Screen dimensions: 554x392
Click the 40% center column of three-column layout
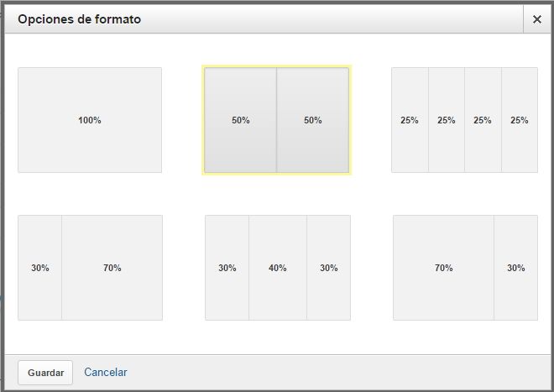coord(278,268)
